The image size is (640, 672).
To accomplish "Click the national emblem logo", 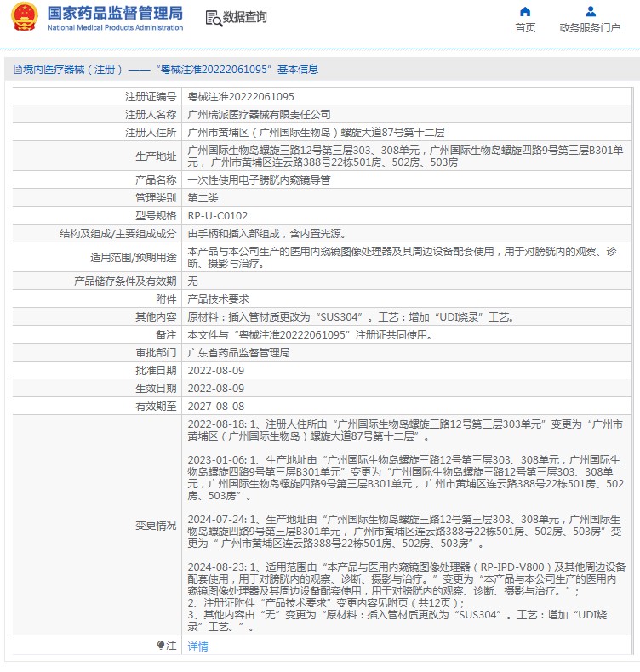I will pyautogui.click(x=24, y=17).
